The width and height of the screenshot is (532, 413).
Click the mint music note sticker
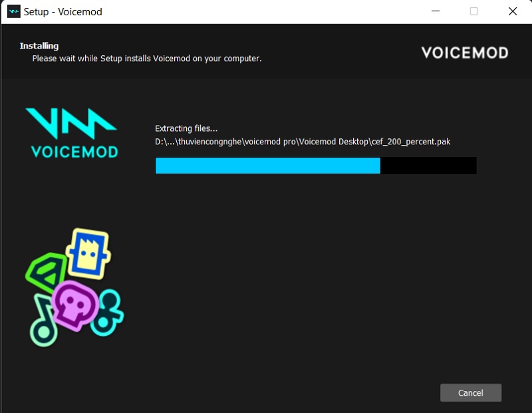coord(43,321)
